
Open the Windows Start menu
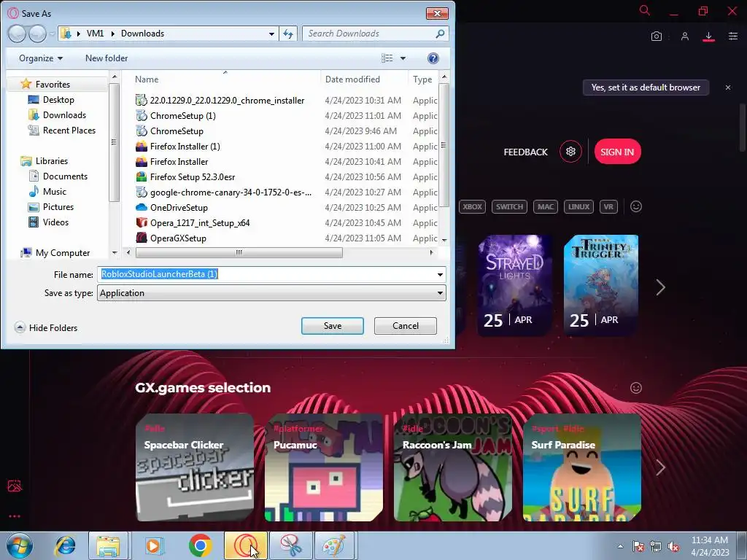point(20,545)
